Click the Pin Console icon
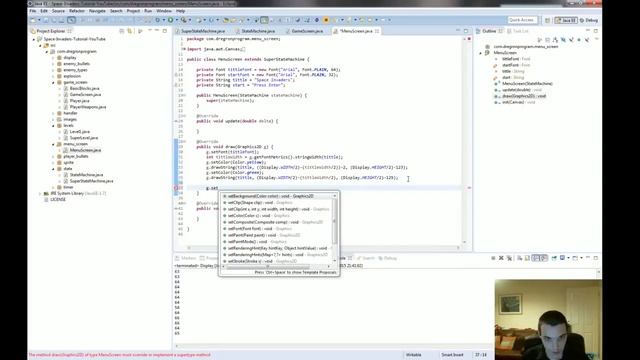The height and width of the screenshot is (360, 640). coord(554,258)
